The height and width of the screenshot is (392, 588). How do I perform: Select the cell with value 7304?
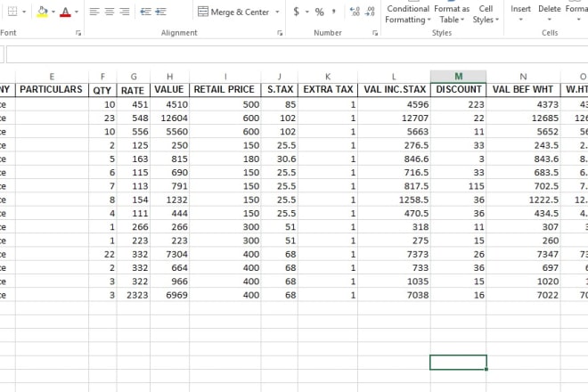point(170,254)
